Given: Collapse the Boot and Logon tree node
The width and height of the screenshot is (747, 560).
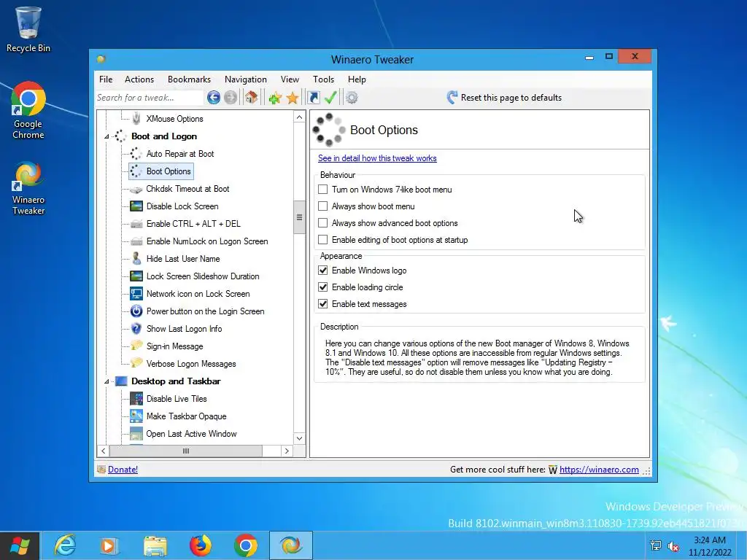Looking at the screenshot, I should 107,136.
